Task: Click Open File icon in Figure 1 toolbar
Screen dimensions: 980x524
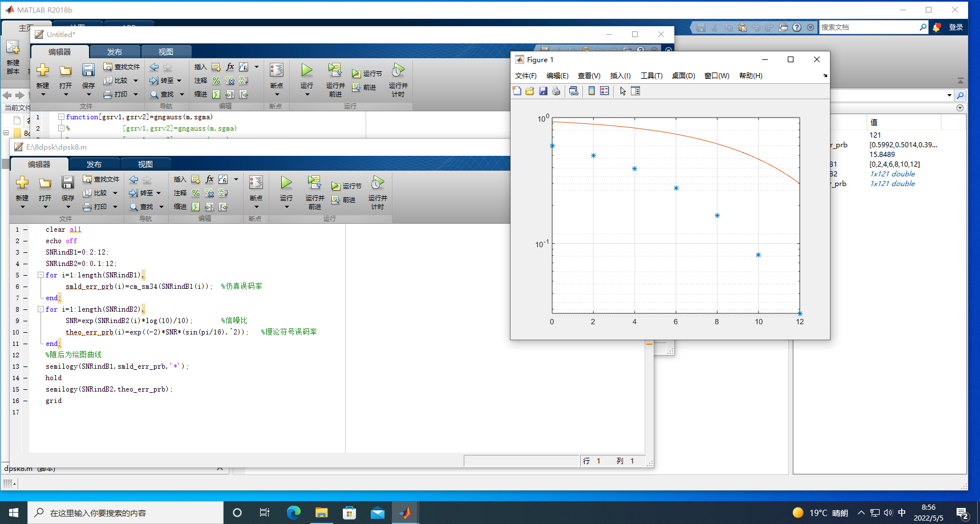Action: pos(530,91)
